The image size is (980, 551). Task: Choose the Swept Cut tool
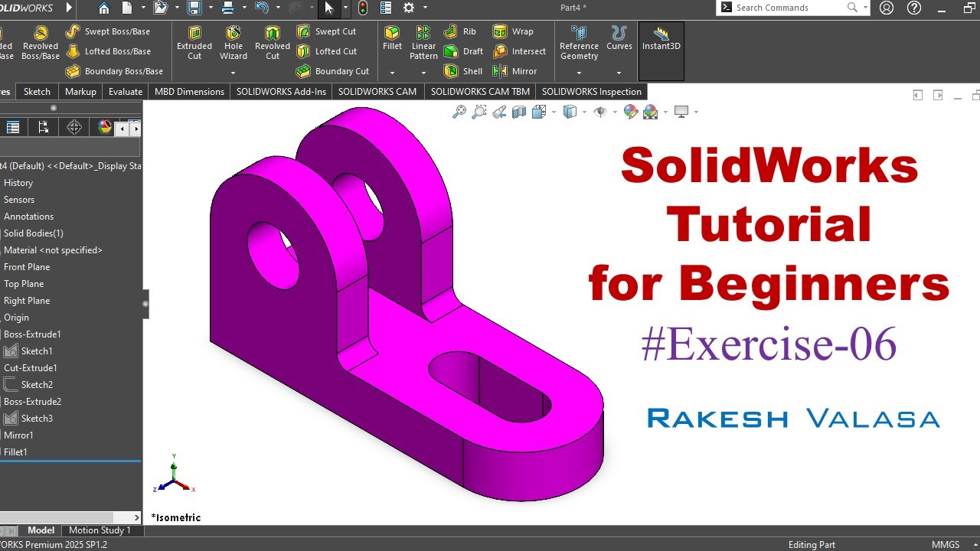(326, 31)
